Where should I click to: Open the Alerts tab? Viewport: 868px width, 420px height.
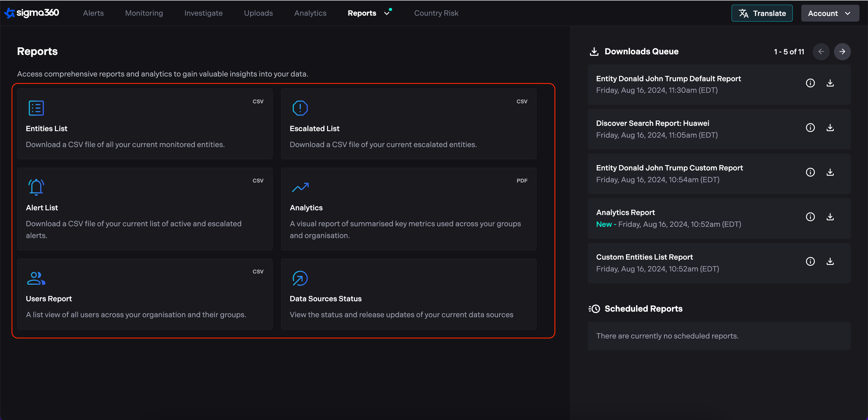click(93, 13)
